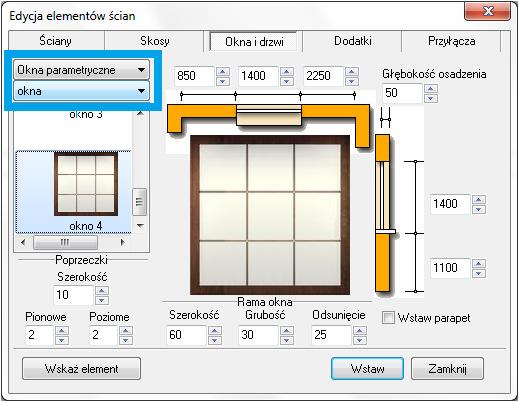Screen dimensions: 519x402
Task: Increase Głębokość osadzenia value with up arrow
Action: coord(431,89)
